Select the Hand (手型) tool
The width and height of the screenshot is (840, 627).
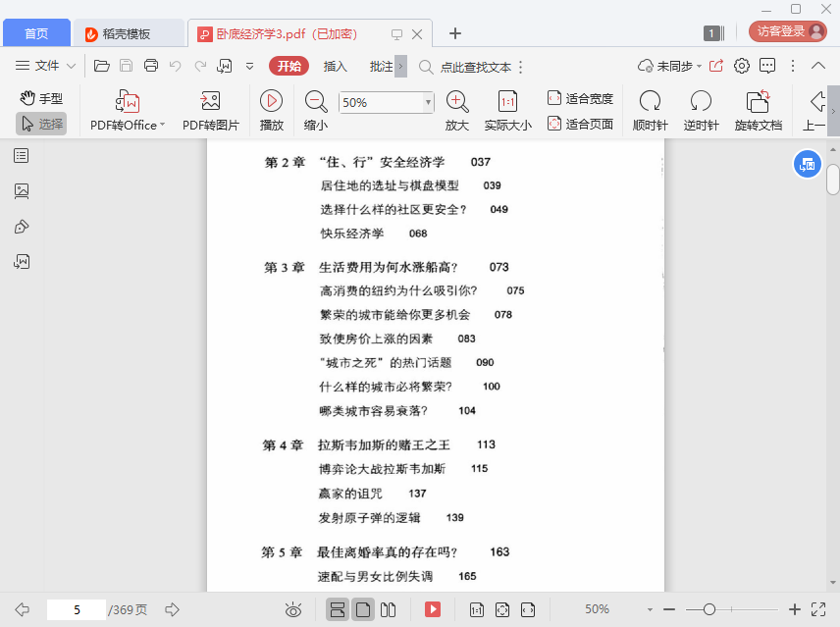click(x=41, y=98)
